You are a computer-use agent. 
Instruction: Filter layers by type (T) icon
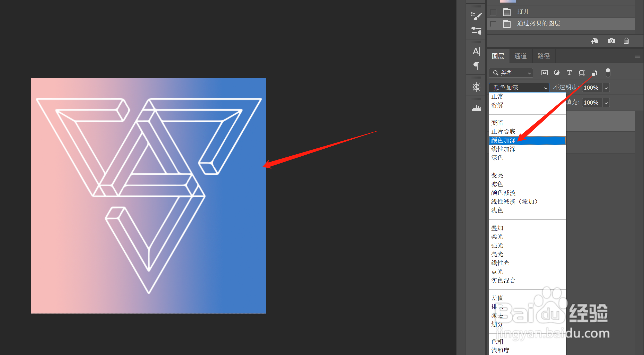coord(569,73)
